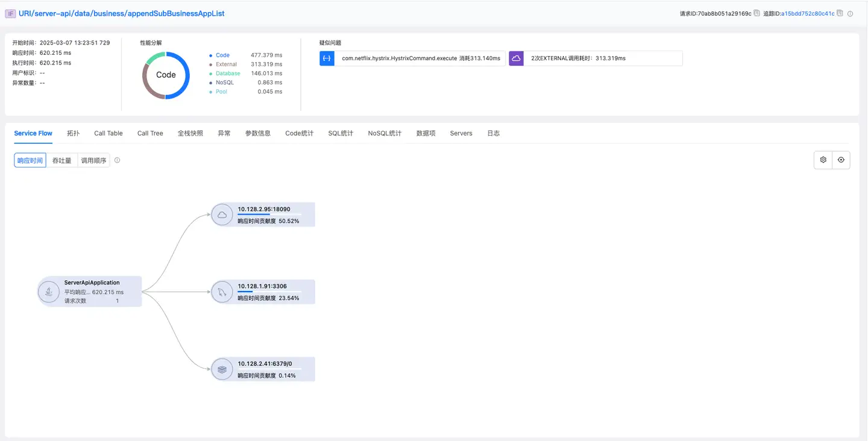This screenshot has width=868, height=441.
Task: Click the MySQL icon of node 10.128.1.91:3306
Action: (x=222, y=292)
